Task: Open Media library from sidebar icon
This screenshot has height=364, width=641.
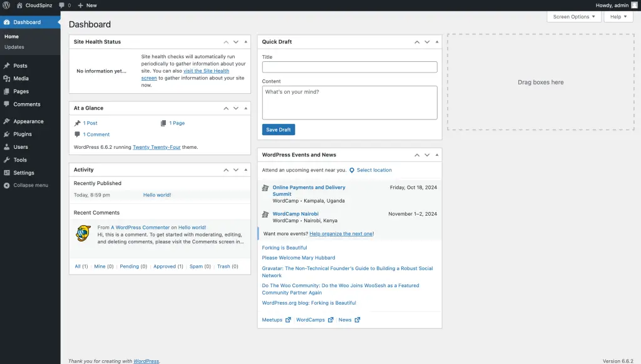Action: pos(6,79)
